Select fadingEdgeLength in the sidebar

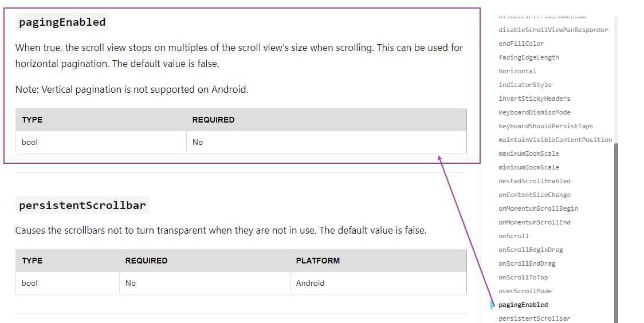pyautogui.click(x=528, y=57)
